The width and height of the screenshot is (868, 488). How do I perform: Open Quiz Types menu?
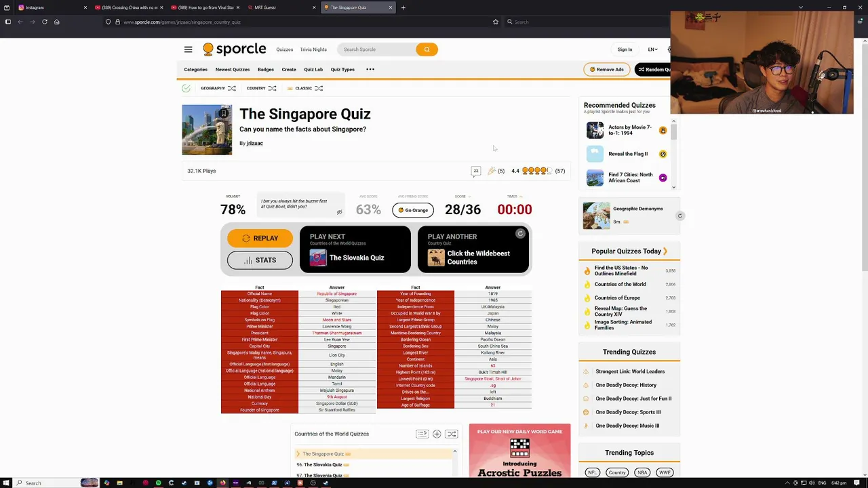[x=342, y=69]
